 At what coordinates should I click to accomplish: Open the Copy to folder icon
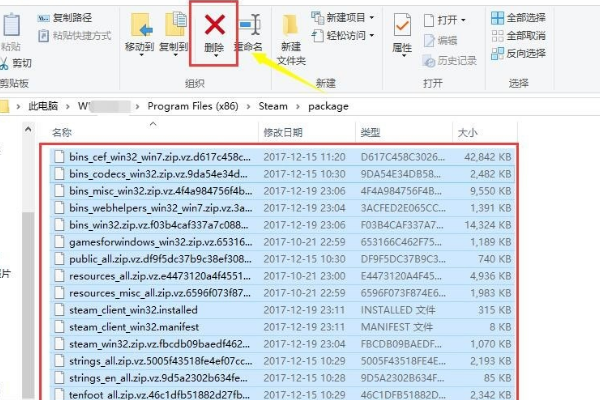click(175, 24)
